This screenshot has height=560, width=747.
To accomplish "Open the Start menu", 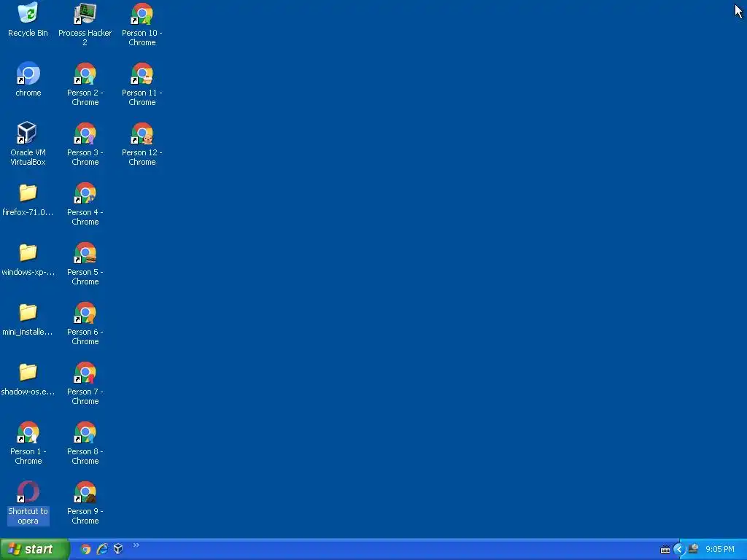I will coord(34,549).
